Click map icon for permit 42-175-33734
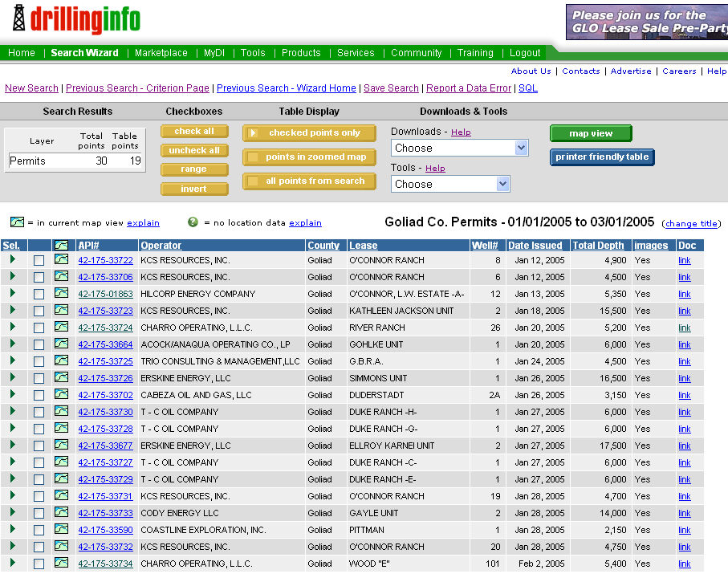The height and width of the screenshot is (578, 728). point(61,563)
